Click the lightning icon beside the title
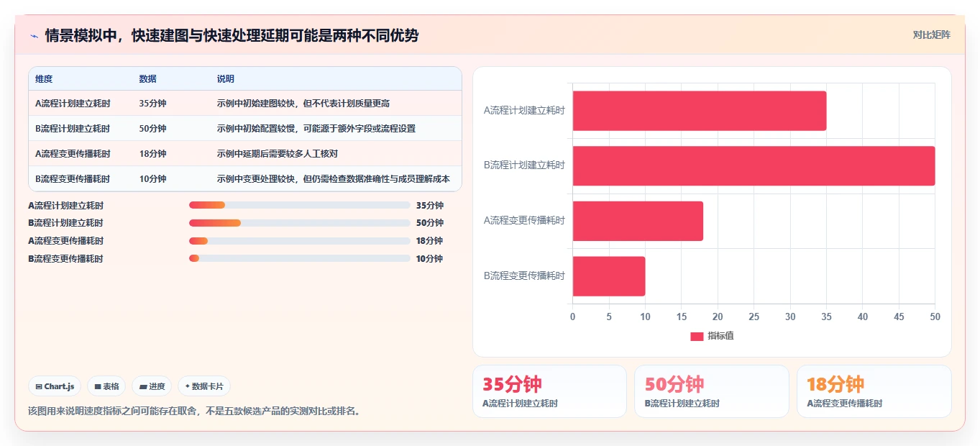This screenshot has height=446, width=980. [35, 36]
